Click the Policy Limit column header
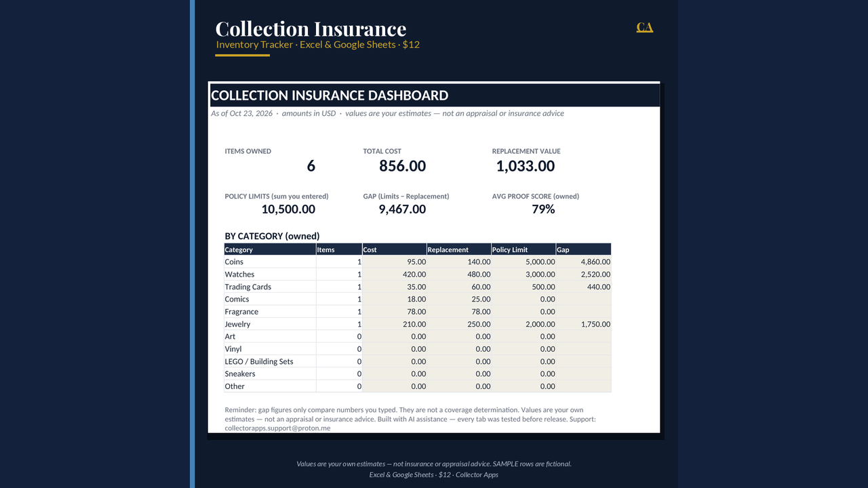 (524, 249)
